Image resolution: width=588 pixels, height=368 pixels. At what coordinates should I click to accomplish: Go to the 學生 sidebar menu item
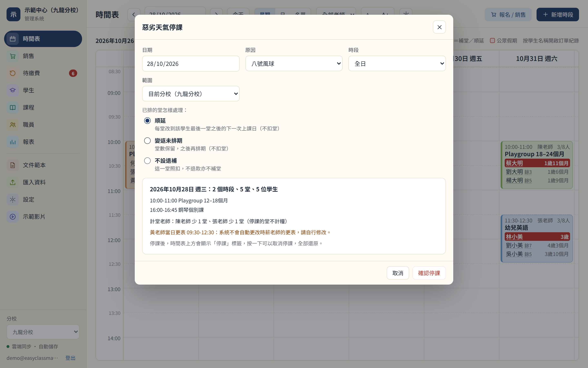tap(43, 90)
